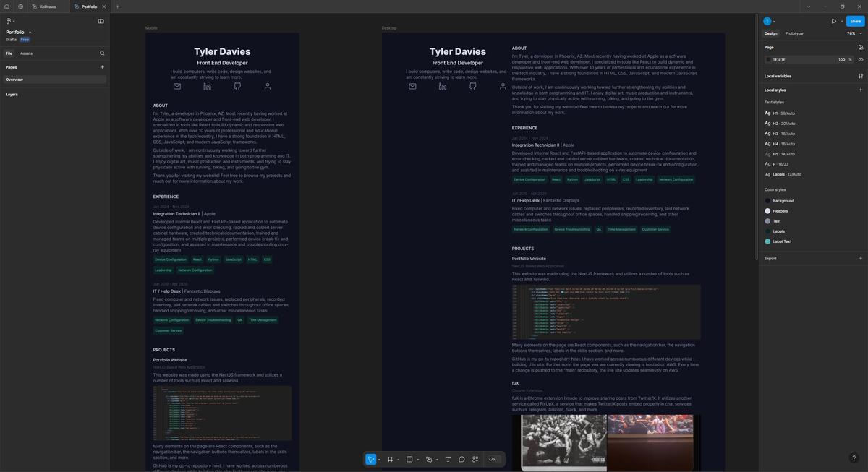Open Pen tool options arrow
This screenshot has width=868, height=472.
(x=438, y=460)
